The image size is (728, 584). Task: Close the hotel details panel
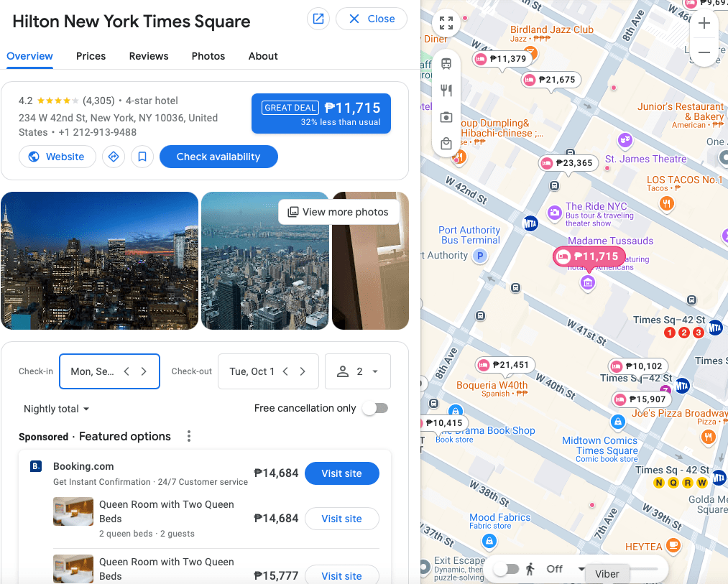pyautogui.click(x=372, y=19)
